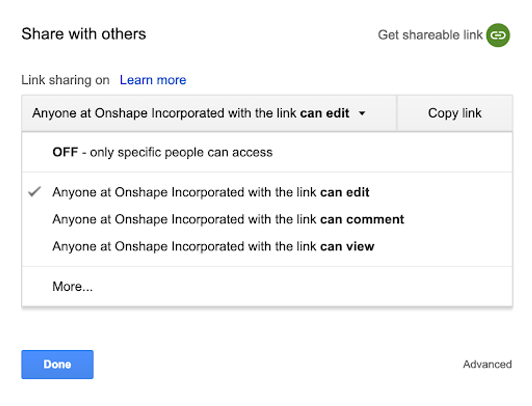Open the link permission dropdown box
The width and height of the screenshot is (532, 406).
pyautogui.click(x=199, y=113)
